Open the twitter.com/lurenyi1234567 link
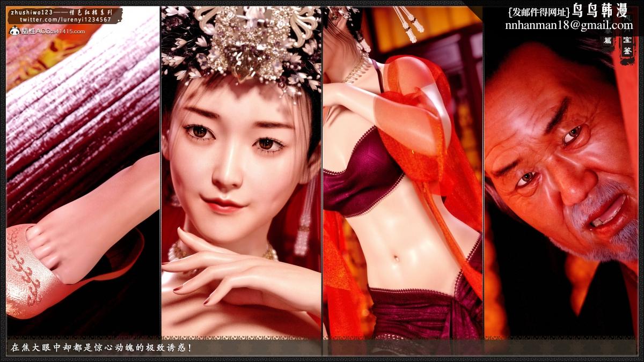 tap(65, 19)
